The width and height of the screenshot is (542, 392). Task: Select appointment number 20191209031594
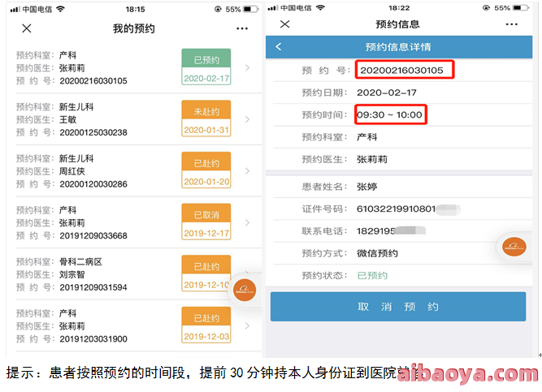[x=93, y=287]
